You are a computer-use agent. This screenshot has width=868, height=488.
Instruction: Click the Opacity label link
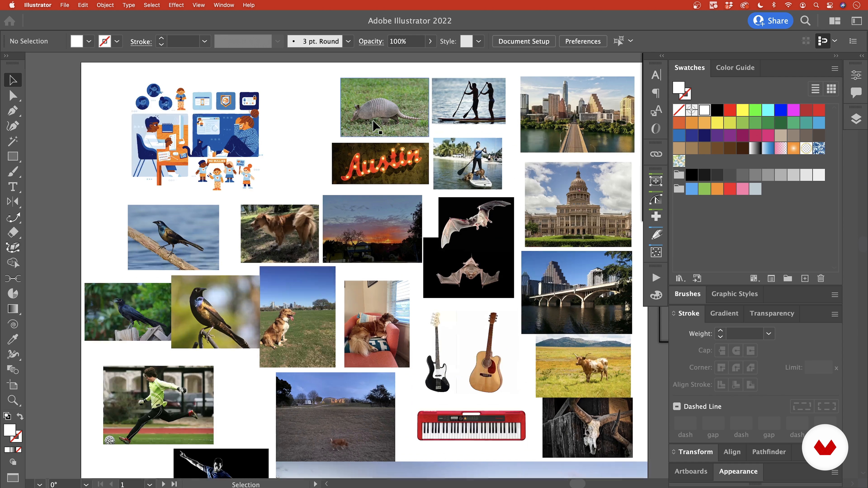[371, 41]
